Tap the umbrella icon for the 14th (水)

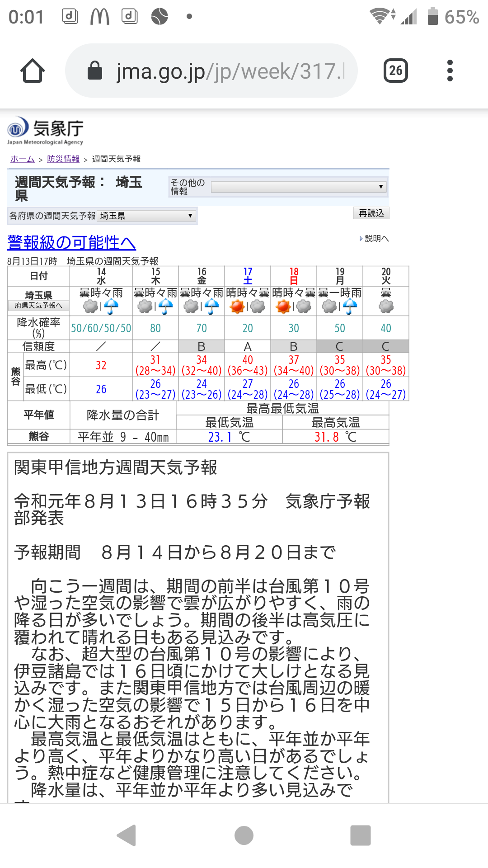(111, 307)
